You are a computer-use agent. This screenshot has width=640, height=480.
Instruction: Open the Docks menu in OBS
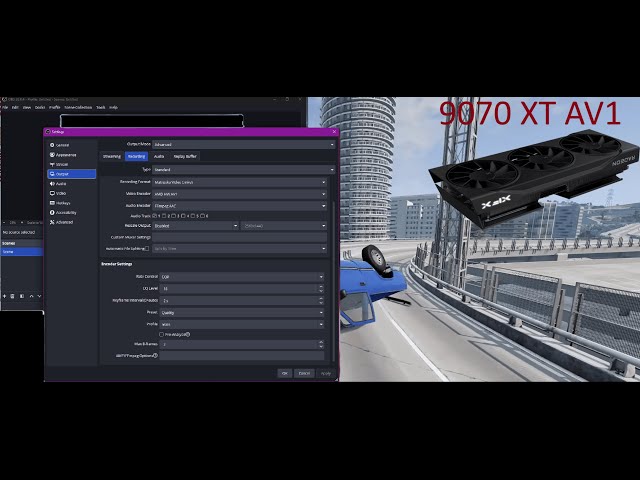tap(40, 107)
